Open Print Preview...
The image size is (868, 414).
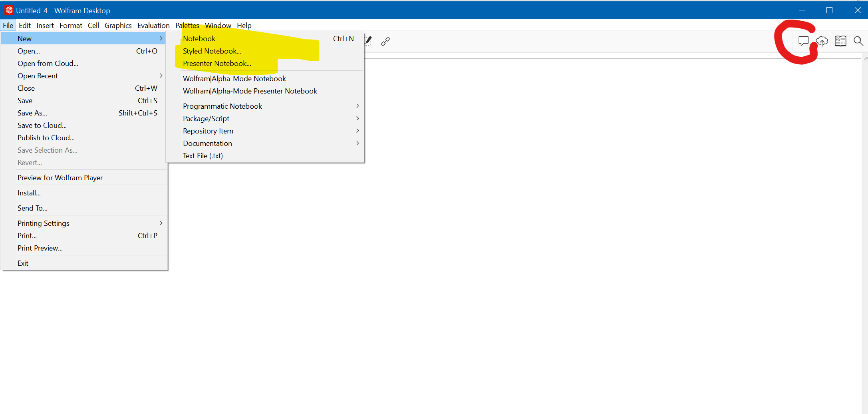84,248
